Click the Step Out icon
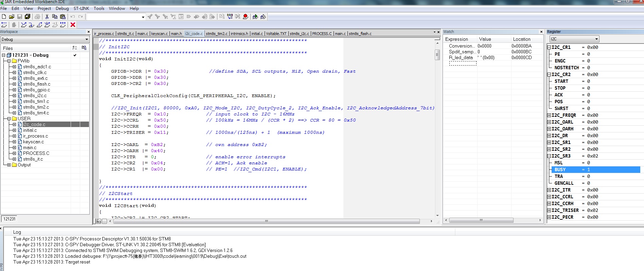Image resolution: width=644 pixels, height=271 pixels. 39,24
